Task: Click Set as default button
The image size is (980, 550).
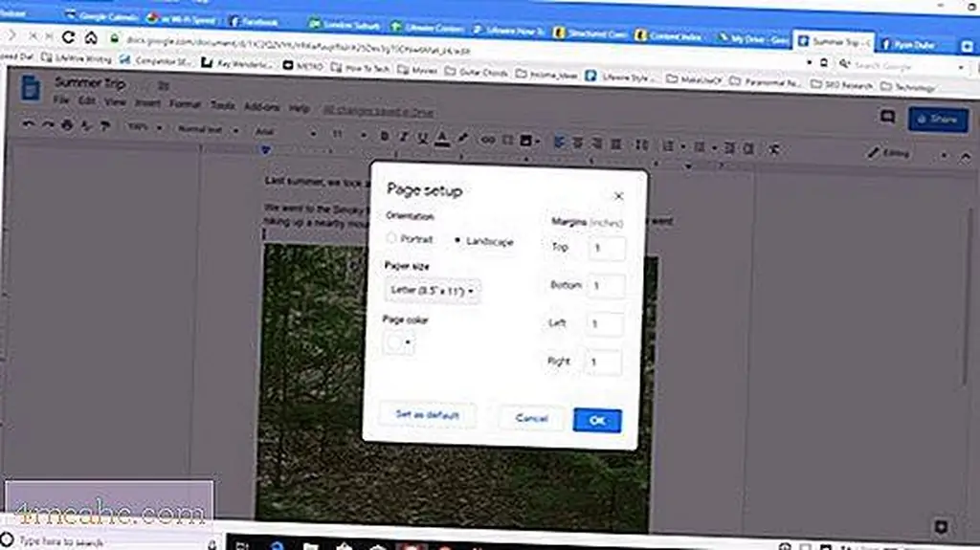Action: pos(428,414)
